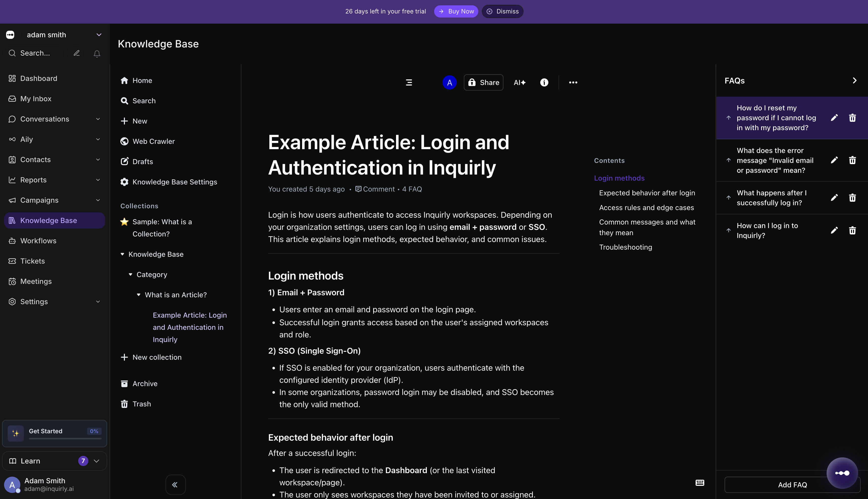
Task: Open Workflows
Action: pos(55,241)
